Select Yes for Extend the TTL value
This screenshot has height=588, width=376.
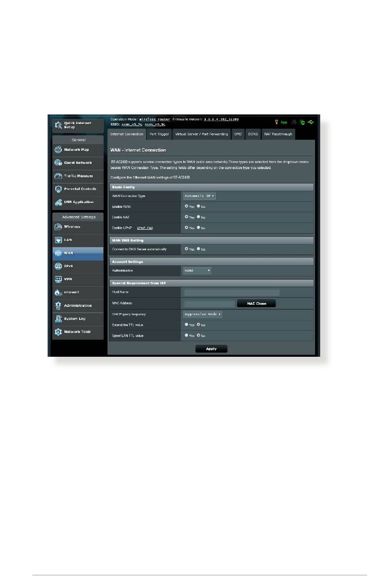click(x=186, y=325)
